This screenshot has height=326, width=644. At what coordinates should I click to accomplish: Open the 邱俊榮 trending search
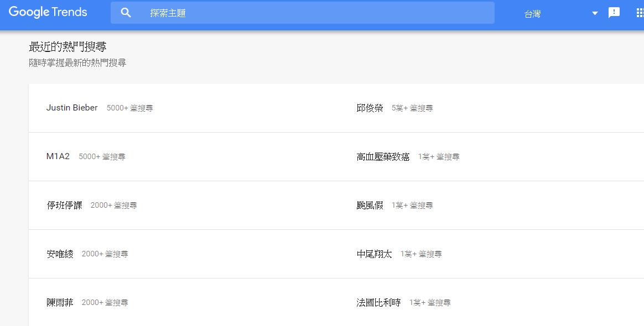[370, 108]
